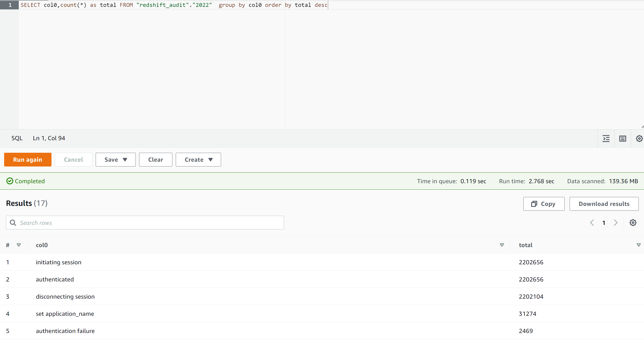This screenshot has width=644, height=341.
Task: Click the green Completed status checkmark
Action: [10, 181]
